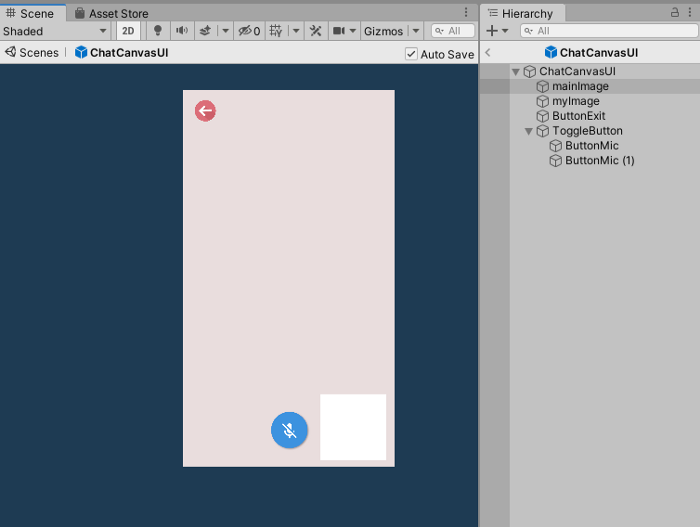This screenshot has height=527, width=700.
Task: Open the Gizmos dropdown arrow
Action: pyautogui.click(x=416, y=31)
